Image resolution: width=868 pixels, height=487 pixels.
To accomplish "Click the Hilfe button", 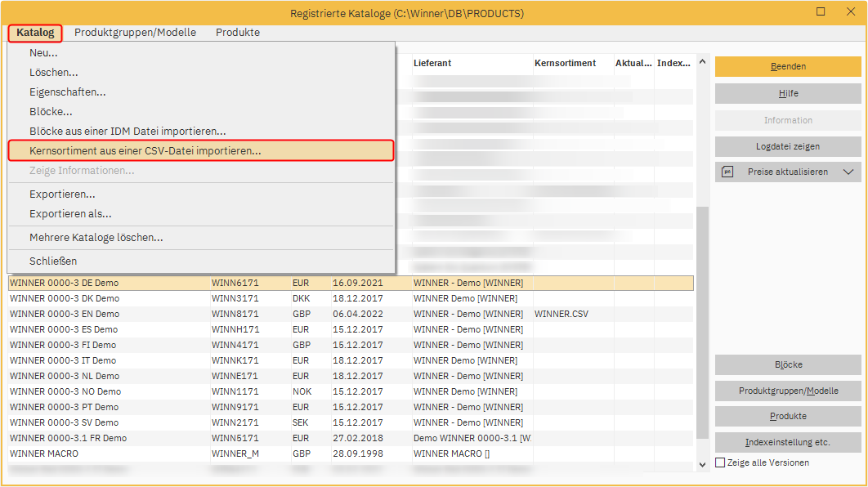I will click(x=788, y=94).
